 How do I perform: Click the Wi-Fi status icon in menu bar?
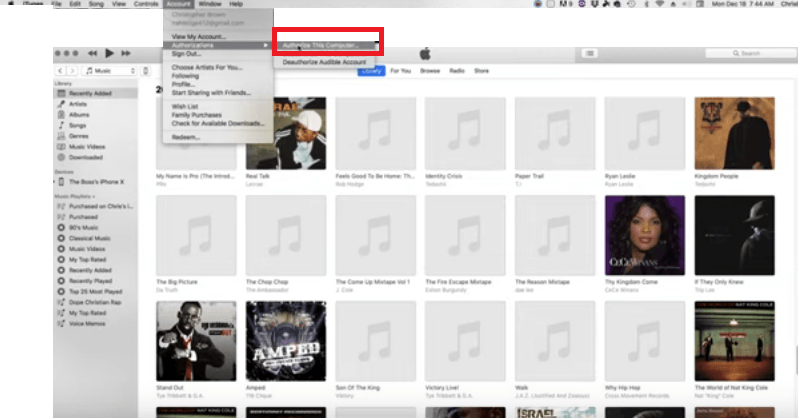pyautogui.click(x=659, y=4)
